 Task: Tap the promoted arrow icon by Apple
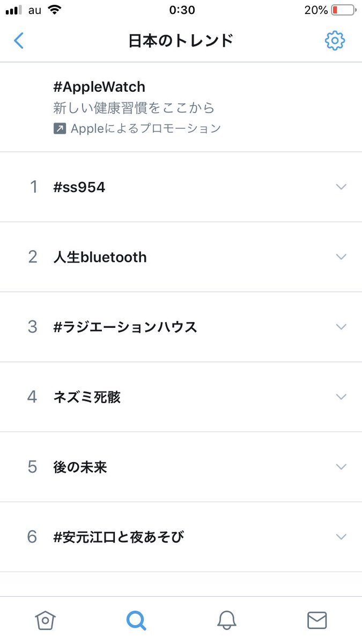pyautogui.click(x=60, y=129)
